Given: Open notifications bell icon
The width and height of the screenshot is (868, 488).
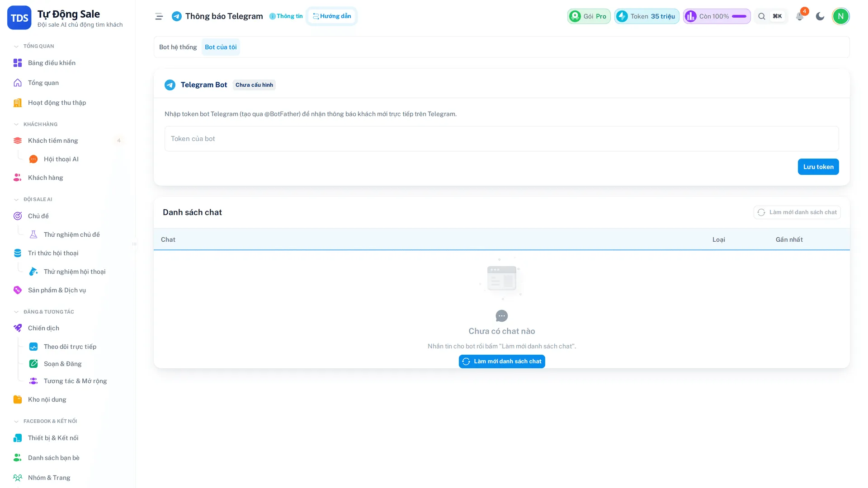Looking at the screenshot, I should tap(800, 16).
